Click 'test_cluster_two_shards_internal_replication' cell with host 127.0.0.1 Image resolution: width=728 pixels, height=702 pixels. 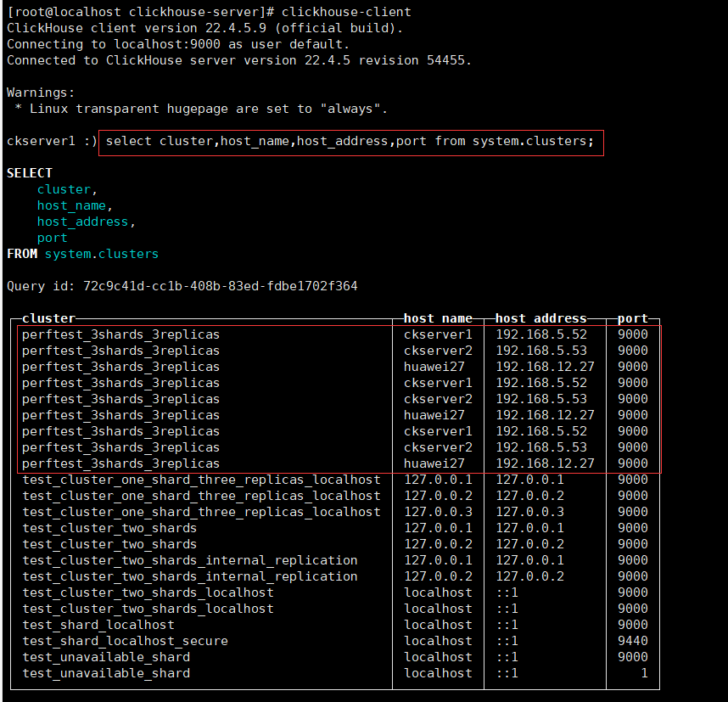click(190, 560)
